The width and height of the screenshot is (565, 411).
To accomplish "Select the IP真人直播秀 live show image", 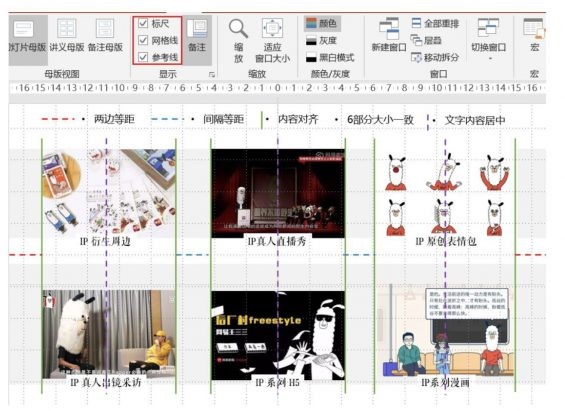I will tap(278, 193).
